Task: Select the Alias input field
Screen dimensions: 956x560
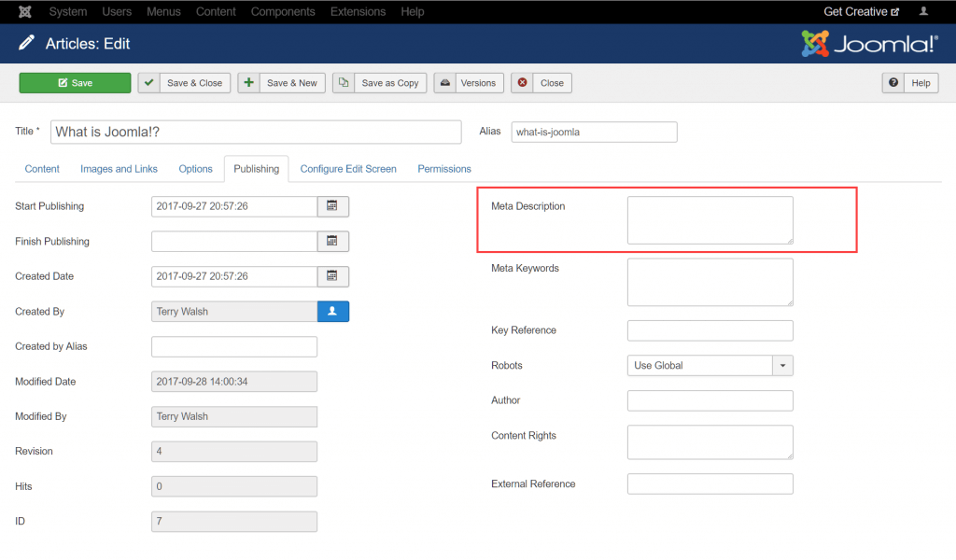Action: pyautogui.click(x=594, y=132)
